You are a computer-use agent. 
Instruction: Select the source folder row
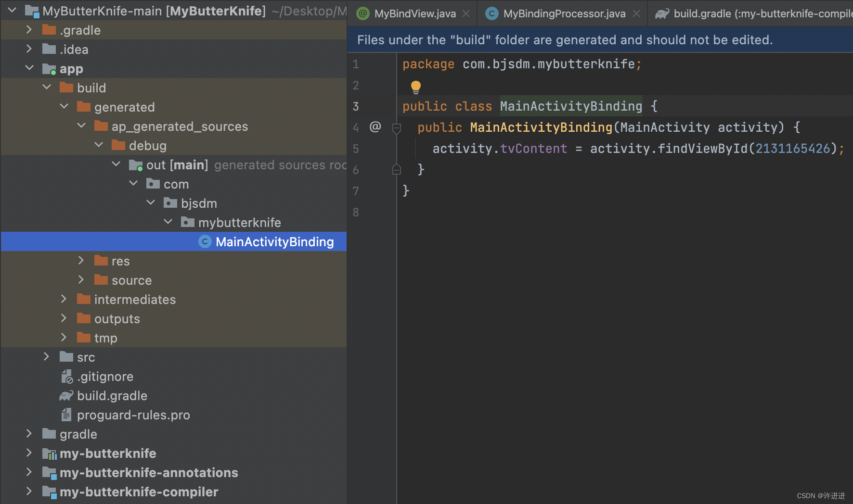point(174,280)
